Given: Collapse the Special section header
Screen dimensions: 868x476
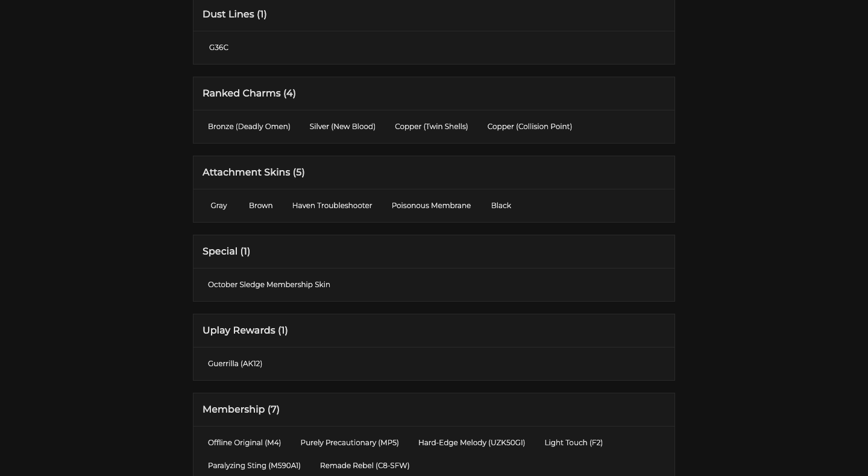Looking at the screenshot, I should pyautogui.click(x=226, y=252).
